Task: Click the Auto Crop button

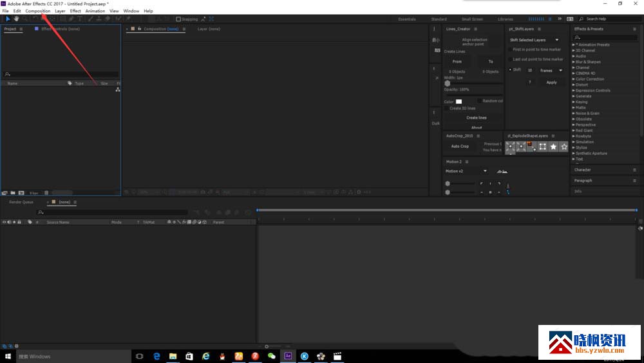Action: pos(460,146)
